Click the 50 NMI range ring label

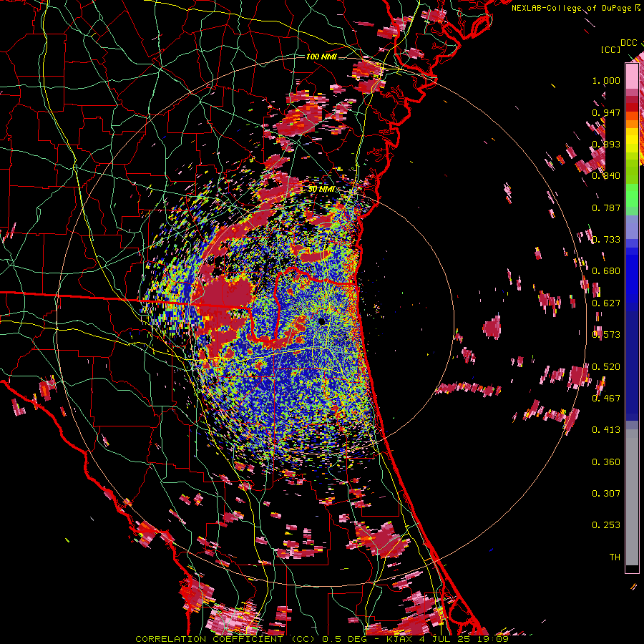(321, 189)
